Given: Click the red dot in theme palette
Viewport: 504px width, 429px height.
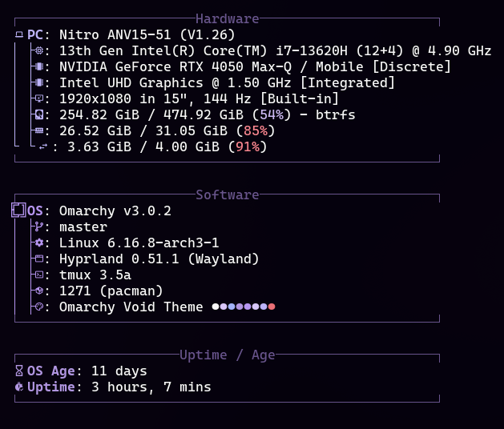Looking at the screenshot, I should [272, 307].
